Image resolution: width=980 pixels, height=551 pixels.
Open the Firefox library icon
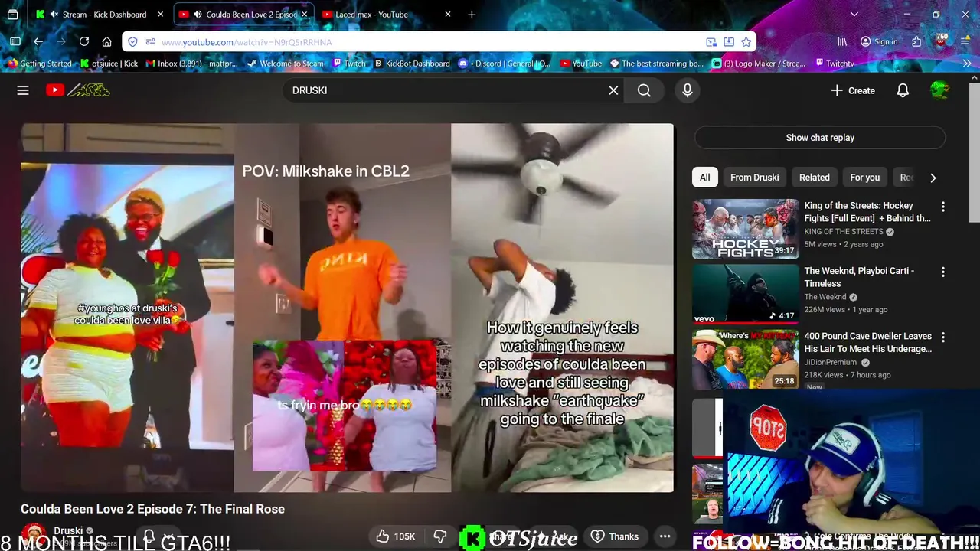click(x=842, y=42)
